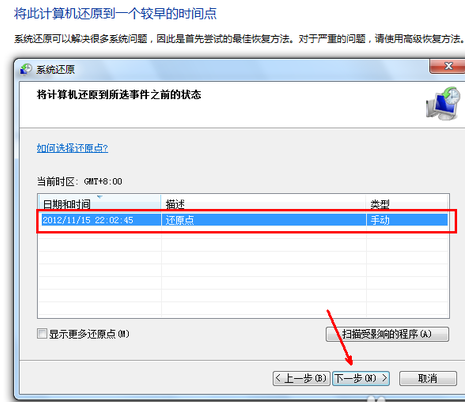Click the '当前时区: GMT+8:00' text
The width and height of the screenshot is (465, 402).
[x=79, y=182]
